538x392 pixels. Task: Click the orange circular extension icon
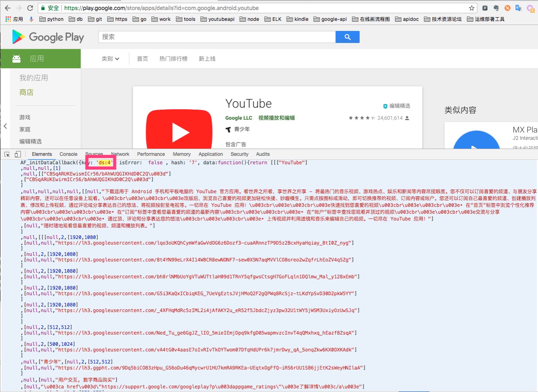click(x=507, y=8)
